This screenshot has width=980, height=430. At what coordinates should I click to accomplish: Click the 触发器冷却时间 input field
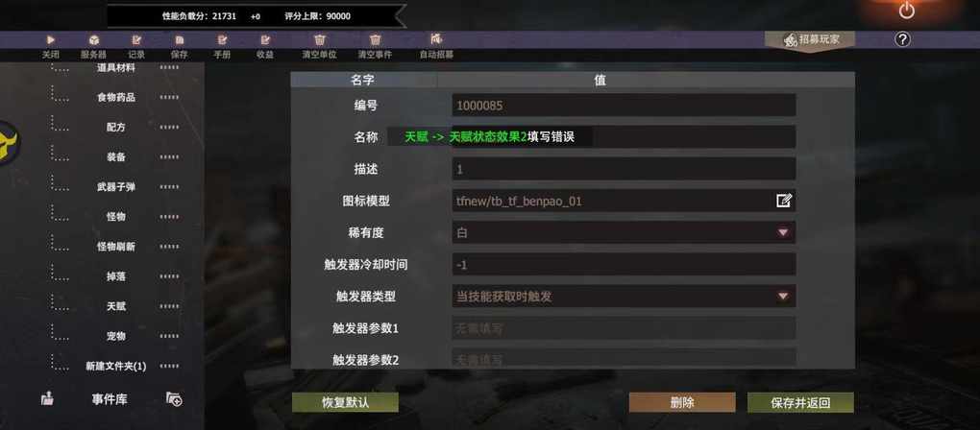click(624, 264)
